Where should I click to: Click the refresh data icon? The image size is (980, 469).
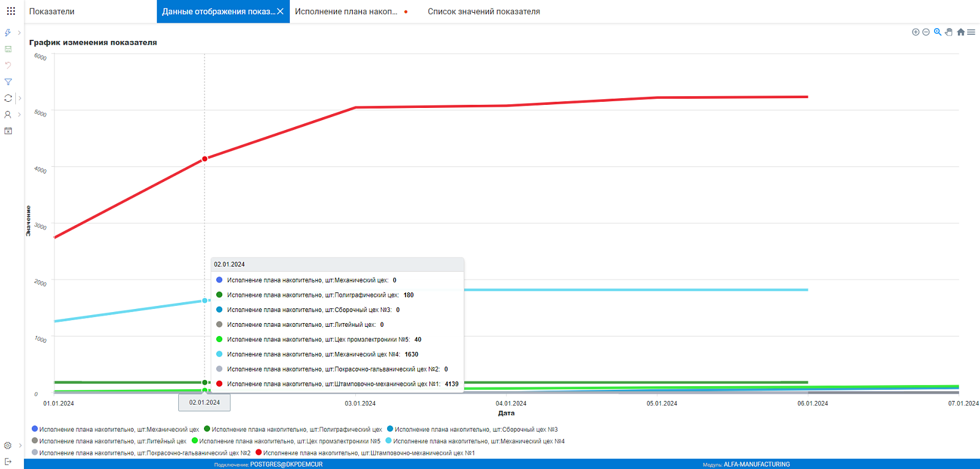pyautogui.click(x=8, y=98)
